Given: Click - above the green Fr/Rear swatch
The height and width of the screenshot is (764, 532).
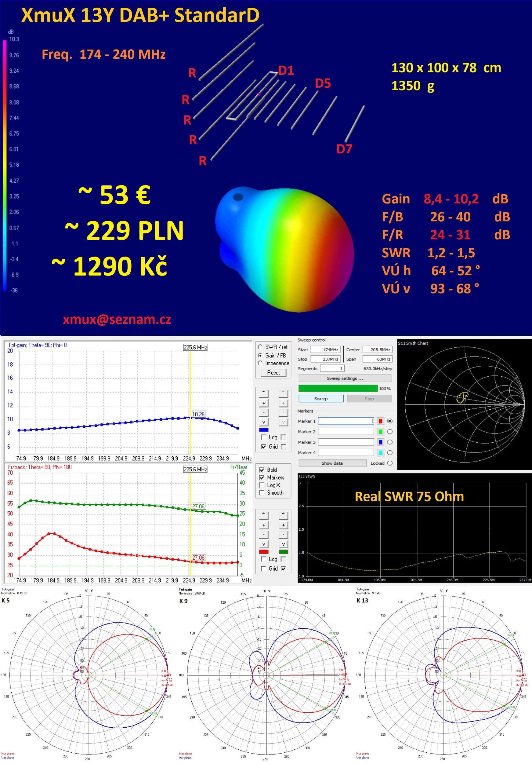Looking at the screenshot, I should [x=283, y=535].
